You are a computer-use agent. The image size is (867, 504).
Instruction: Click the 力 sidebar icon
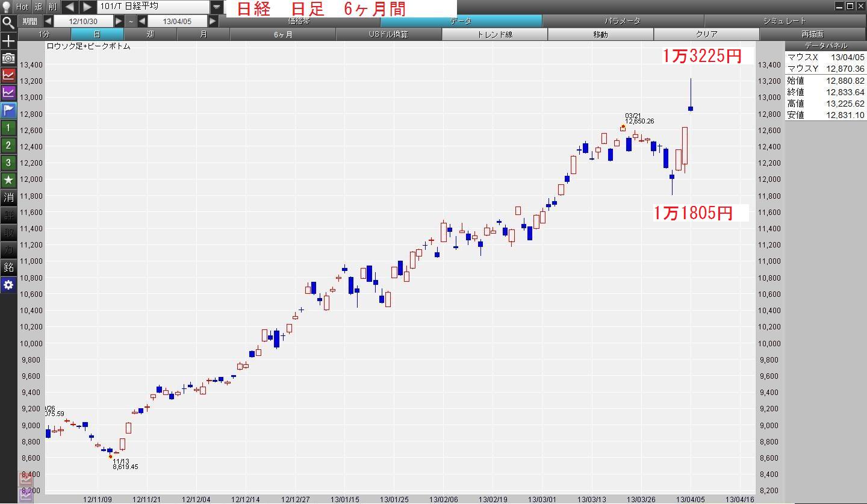[x=8, y=250]
